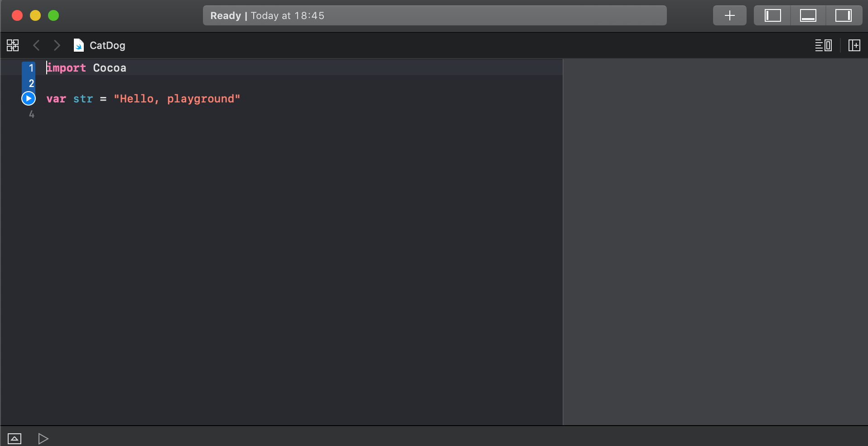Click the "Hello, playground" string literal
This screenshot has height=446, width=868.
tap(177, 99)
